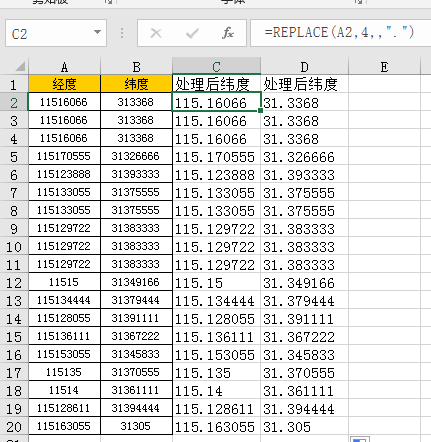Select cell C8 showing 115.133055
This screenshot has width=431, height=442.
(216, 210)
